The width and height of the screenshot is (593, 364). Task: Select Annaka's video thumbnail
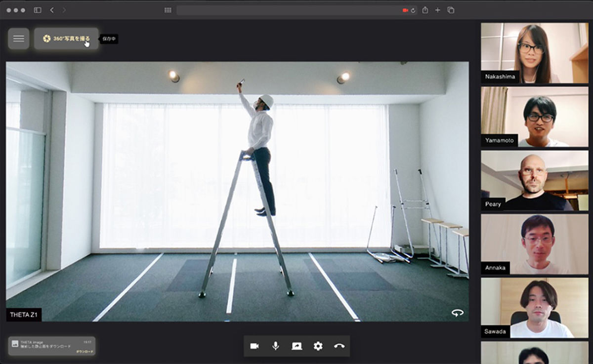coord(535,244)
